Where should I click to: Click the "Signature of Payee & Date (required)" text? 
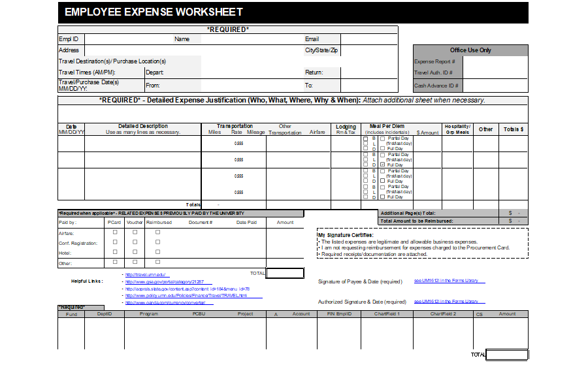[x=360, y=281]
